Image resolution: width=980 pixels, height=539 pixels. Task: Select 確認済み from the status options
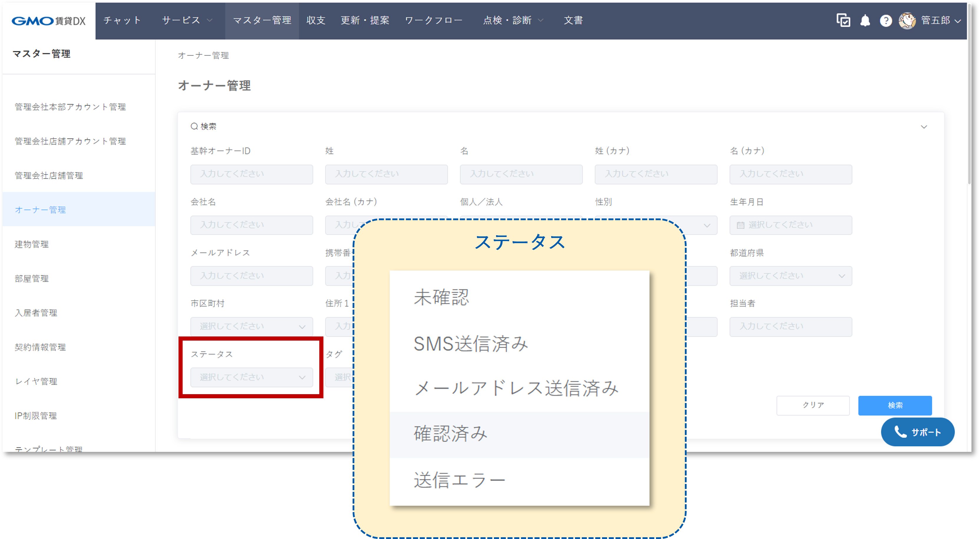coord(450,433)
